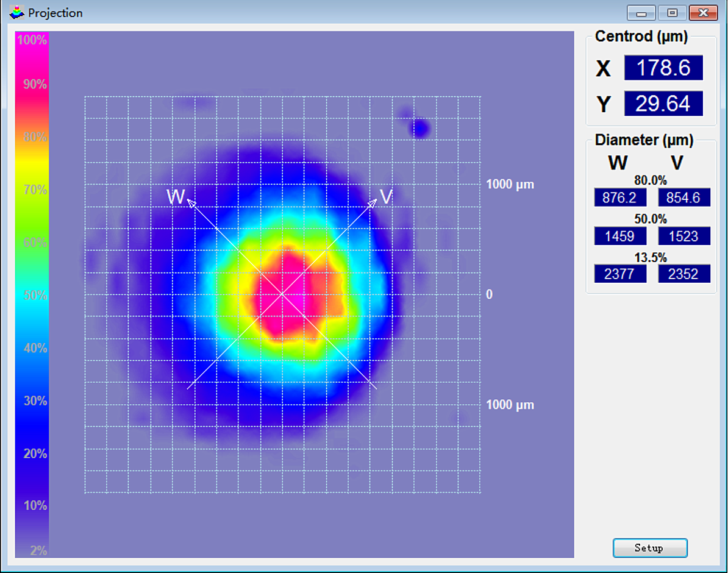The width and height of the screenshot is (728, 573).
Task: Close the Projection window
Action: pyautogui.click(x=703, y=13)
